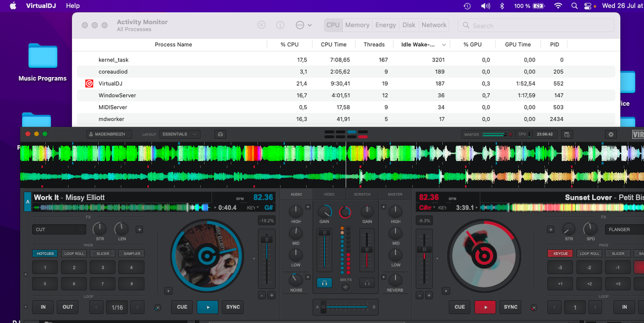This screenshot has width=644, height=323.
Task: Start playback on the left deck
Action: (x=207, y=307)
